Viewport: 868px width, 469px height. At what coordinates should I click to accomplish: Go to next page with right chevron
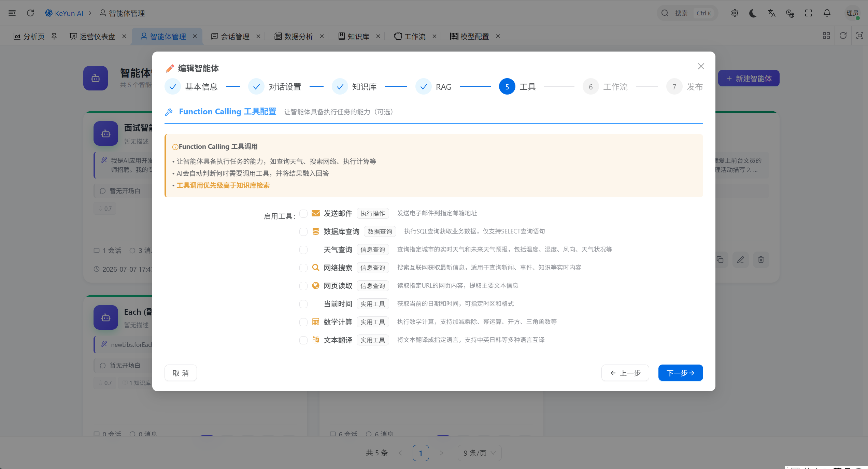[x=441, y=453]
